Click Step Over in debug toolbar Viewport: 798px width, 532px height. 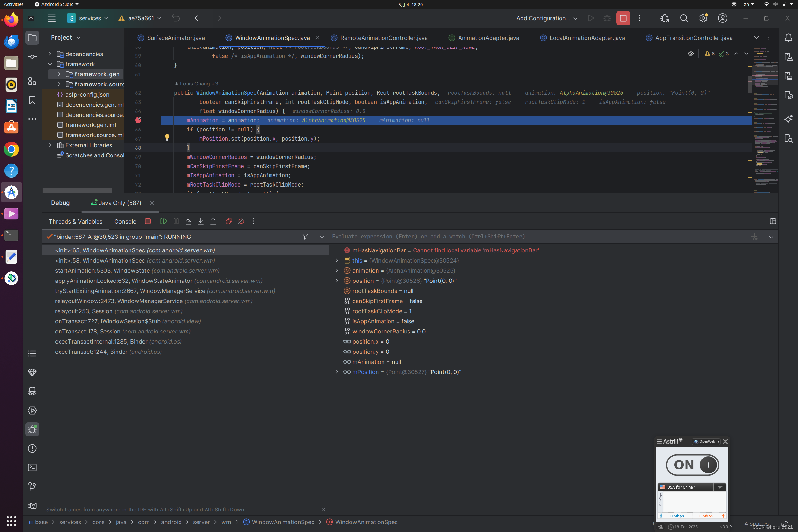click(188, 221)
